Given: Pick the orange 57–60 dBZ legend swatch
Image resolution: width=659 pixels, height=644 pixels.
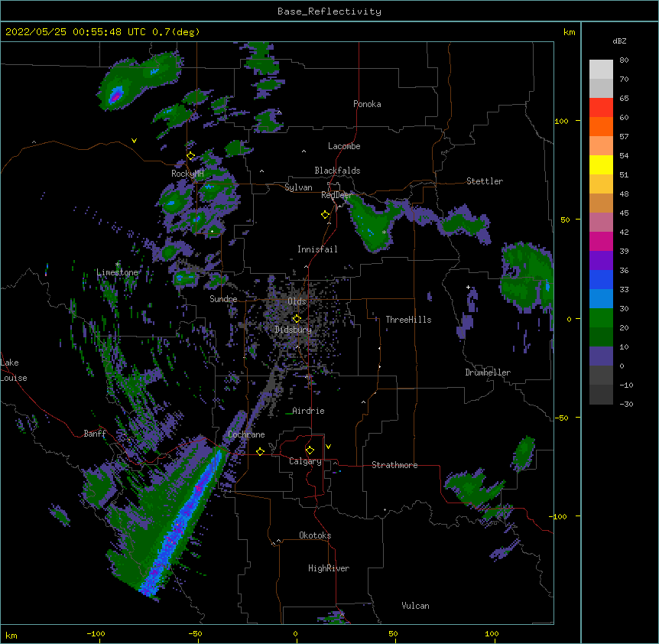Looking at the screenshot, I should point(601,126).
